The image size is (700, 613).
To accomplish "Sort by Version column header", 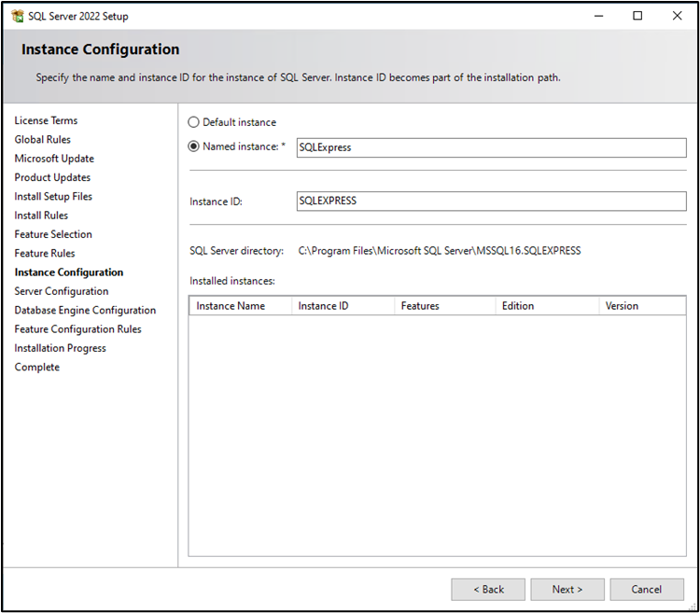I will click(x=642, y=306).
